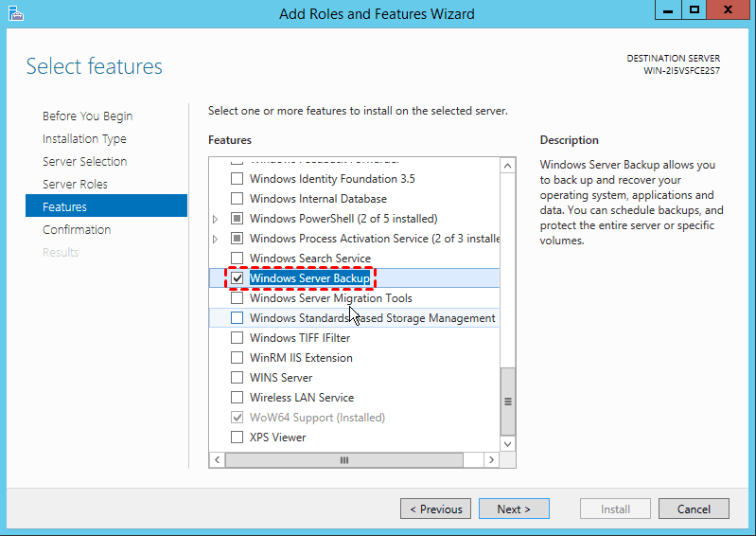This screenshot has height=536, width=756.
Task: Open the Confirmation step in sidebar
Action: 77,229
